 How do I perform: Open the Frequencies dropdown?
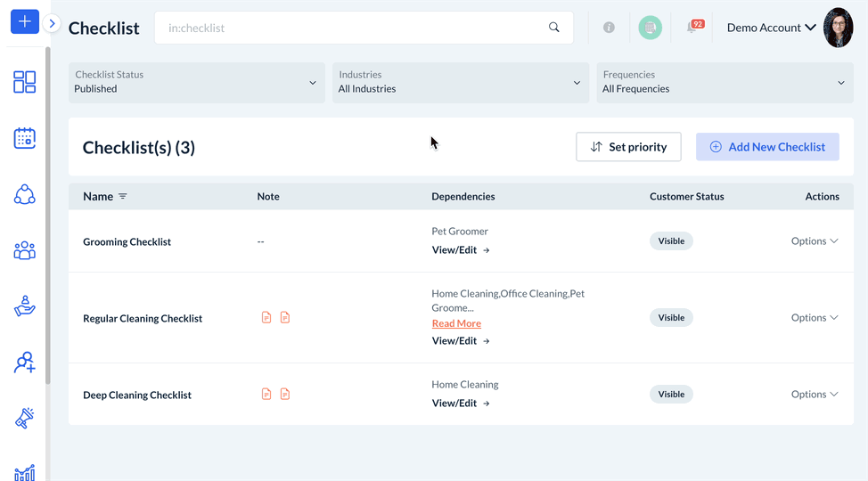(x=724, y=83)
